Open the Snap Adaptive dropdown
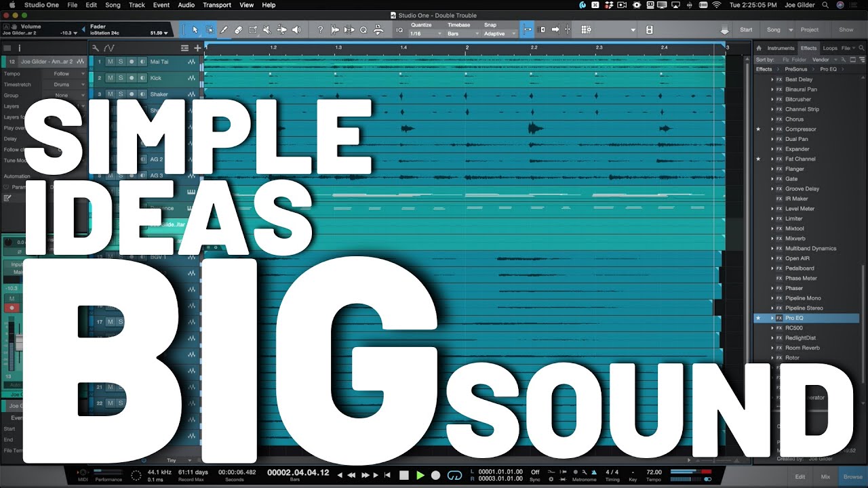Viewport: 868px width, 488px height. 499,33
